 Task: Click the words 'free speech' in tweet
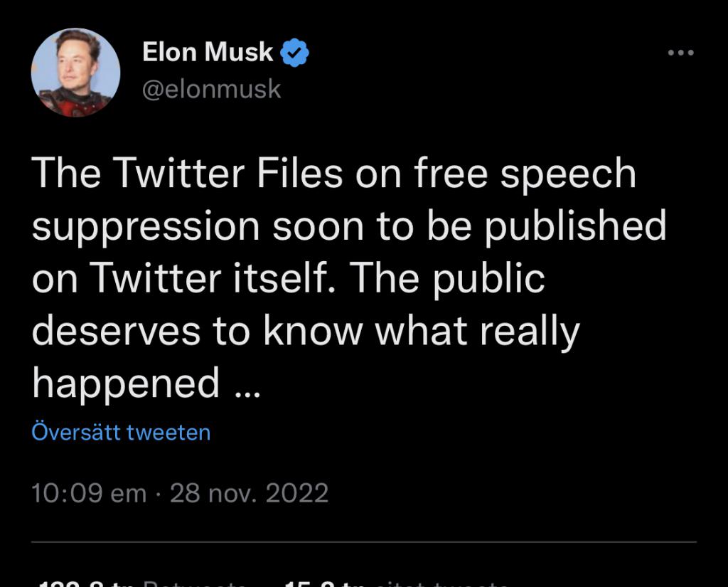(x=525, y=174)
